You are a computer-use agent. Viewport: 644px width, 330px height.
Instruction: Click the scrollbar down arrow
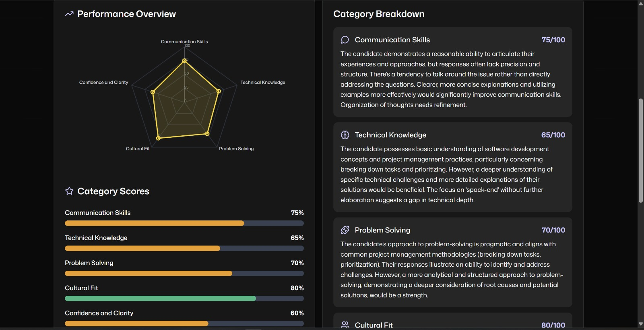point(640,324)
